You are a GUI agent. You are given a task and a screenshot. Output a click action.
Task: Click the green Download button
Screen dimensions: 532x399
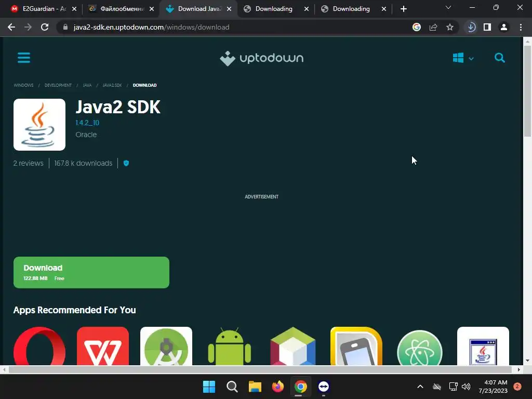(91, 272)
